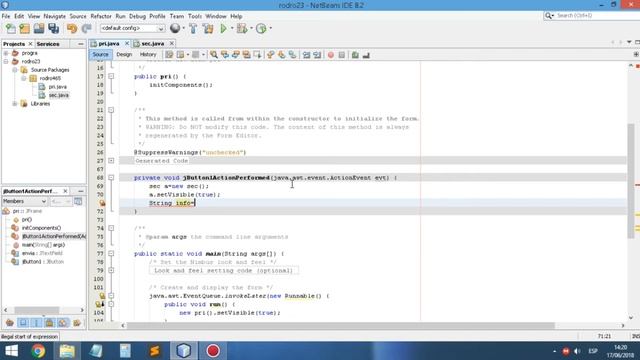The width and height of the screenshot is (640, 360).
Task: Click the New Project toolbar icon
Action: coord(24,29)
